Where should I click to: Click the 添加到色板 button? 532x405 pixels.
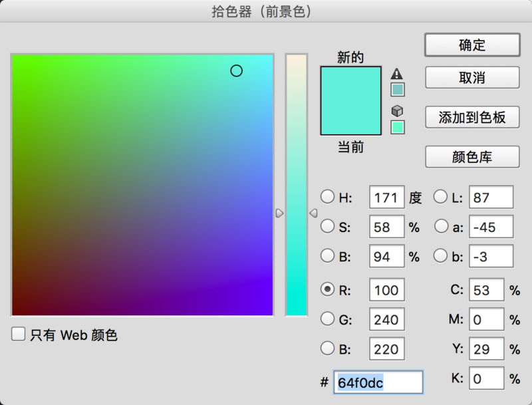(472, 117)
